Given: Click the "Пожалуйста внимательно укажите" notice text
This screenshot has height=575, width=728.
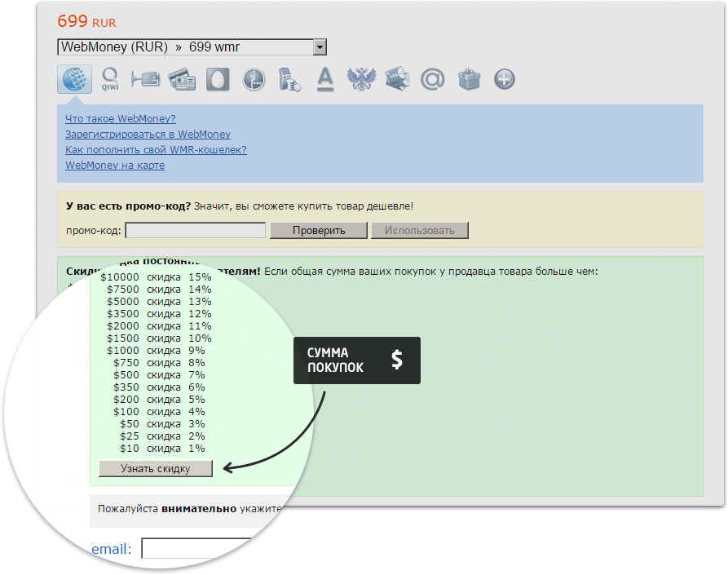Looking at the screenshot, I should 190,509.
